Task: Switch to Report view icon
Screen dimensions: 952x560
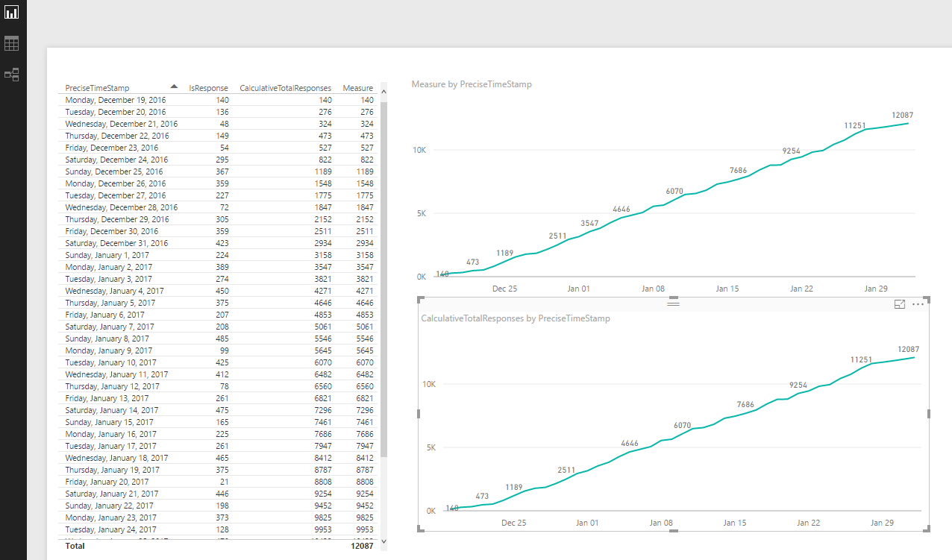Action: [11, 12]
